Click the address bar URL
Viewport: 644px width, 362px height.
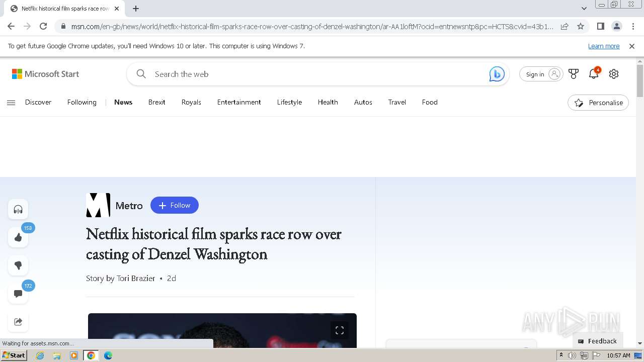click(312, 26)
